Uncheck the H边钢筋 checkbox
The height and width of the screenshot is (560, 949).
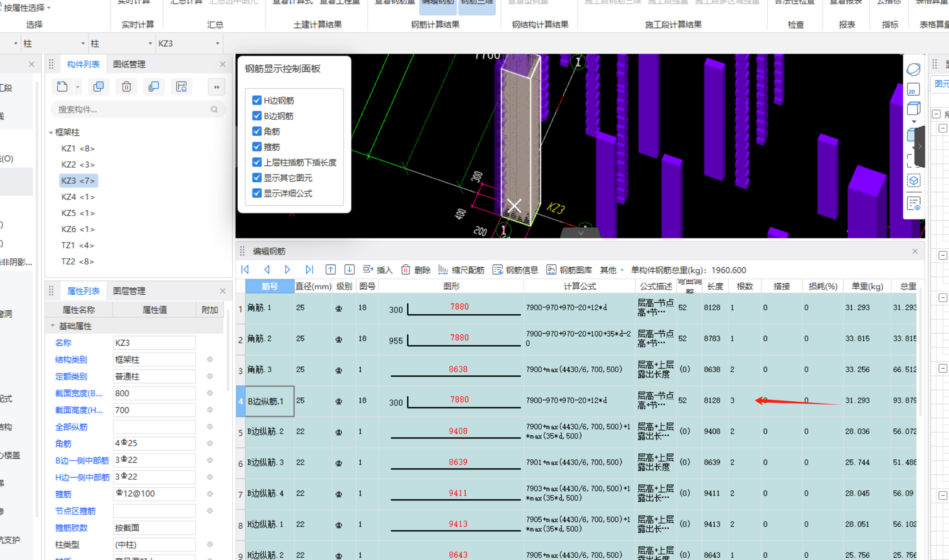click(x=257, y=100)
